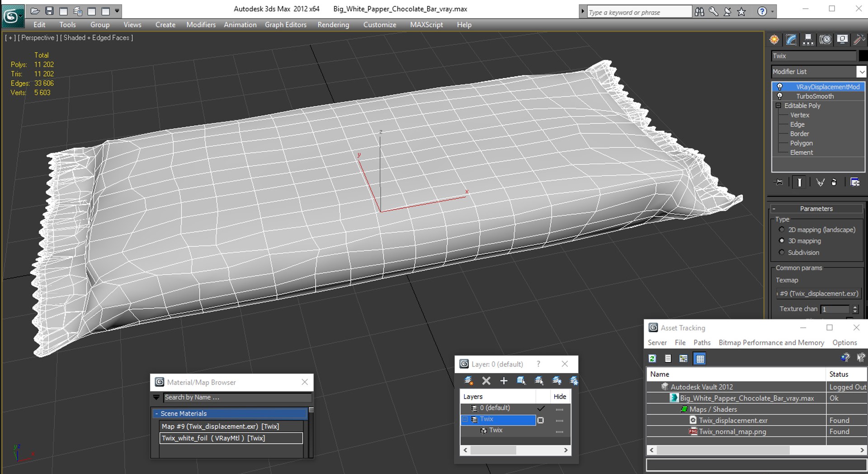Viewport: 868px width, 474px height.
Task: Open Configure Modifier Sets icon
Action: (855, 182)
